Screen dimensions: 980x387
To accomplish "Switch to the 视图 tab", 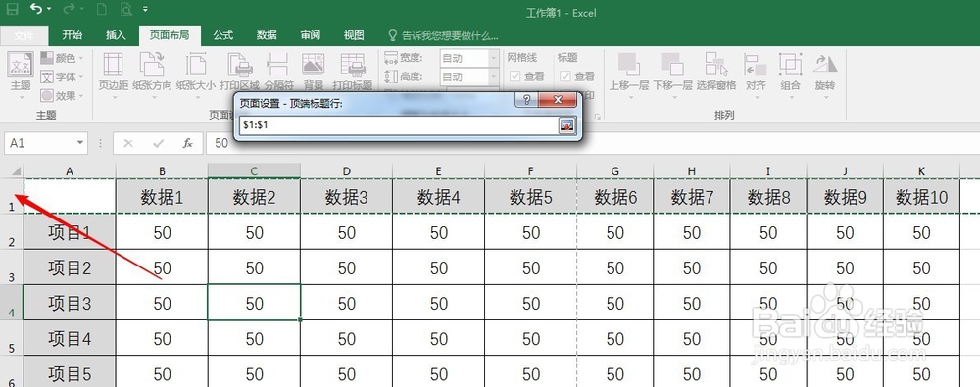I will [355, 35].
